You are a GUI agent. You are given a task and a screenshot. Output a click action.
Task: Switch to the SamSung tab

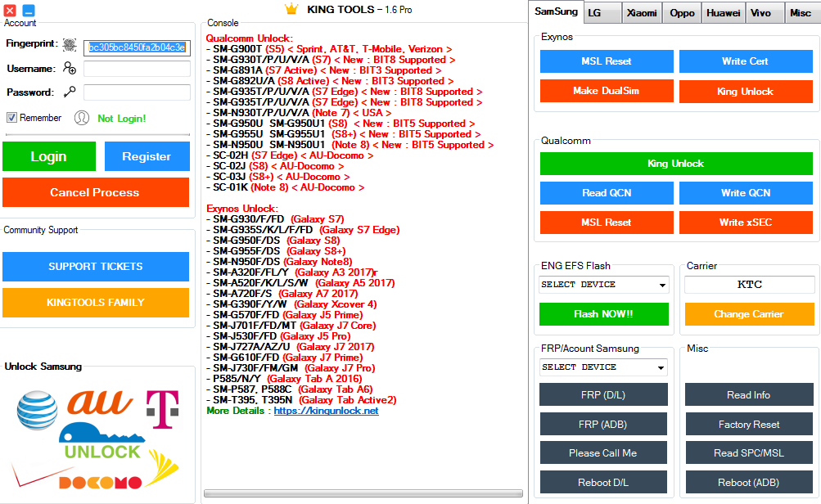[556, 11]
